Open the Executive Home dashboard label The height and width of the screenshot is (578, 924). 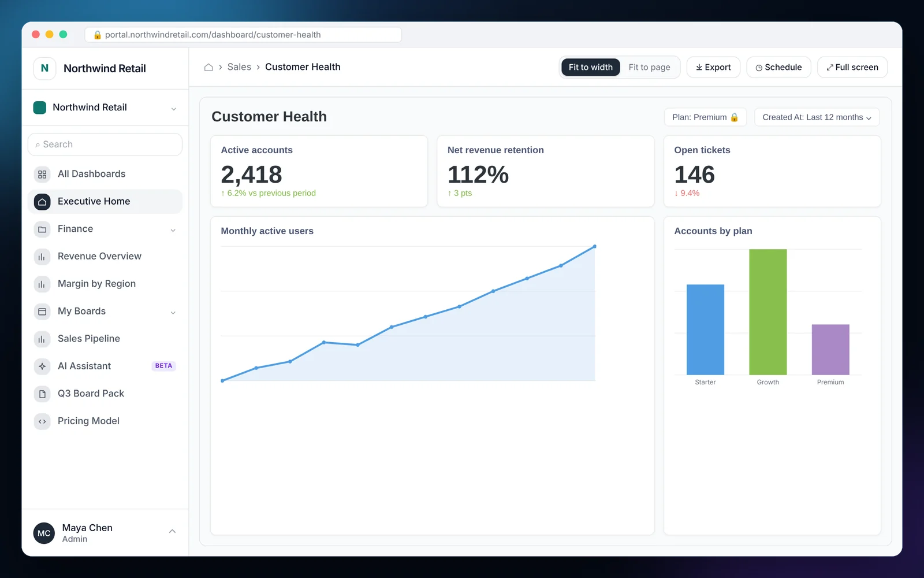[x=94, y=201]
